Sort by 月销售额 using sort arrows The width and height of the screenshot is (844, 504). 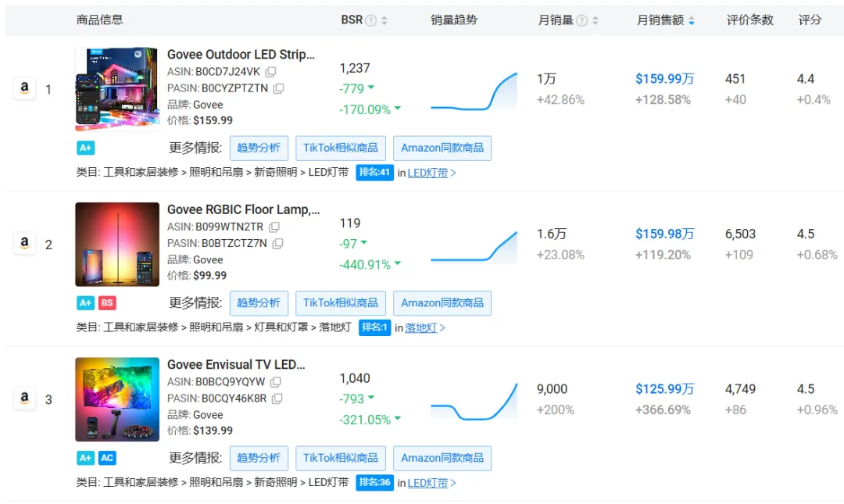click(x=691, y=20)
